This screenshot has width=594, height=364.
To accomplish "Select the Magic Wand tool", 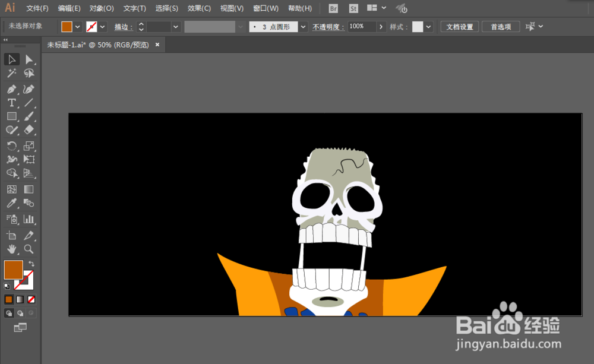I will [x=12, y=73].
